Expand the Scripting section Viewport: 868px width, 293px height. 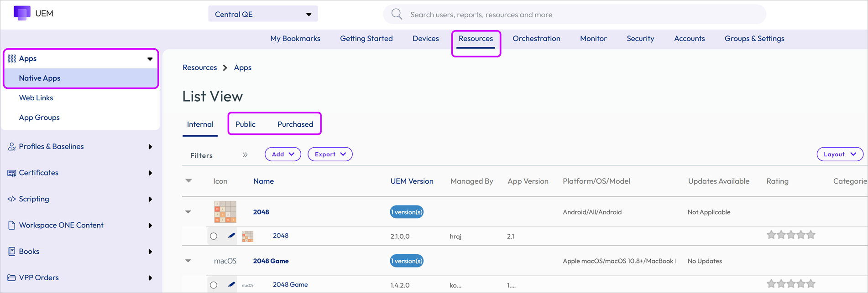coord(150,199)
